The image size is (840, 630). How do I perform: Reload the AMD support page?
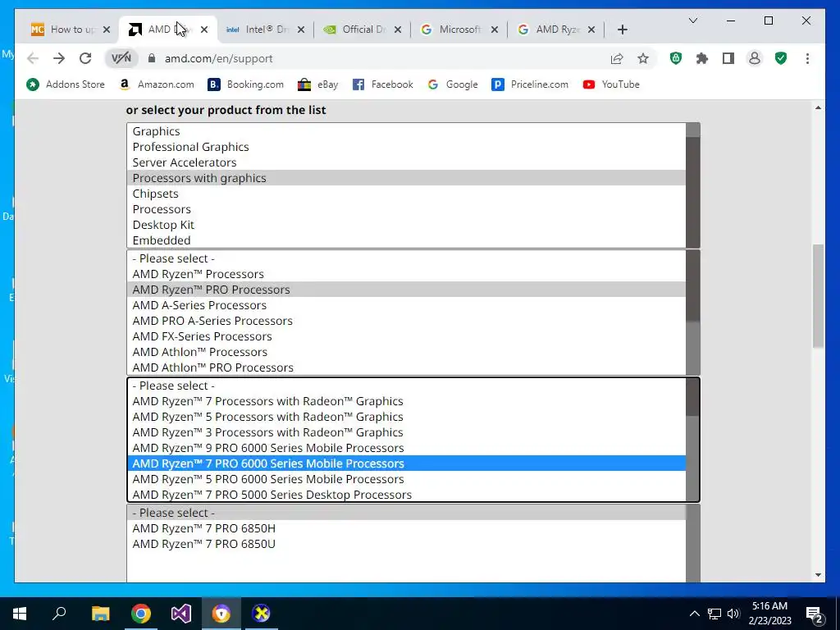[x=85, y=58]
